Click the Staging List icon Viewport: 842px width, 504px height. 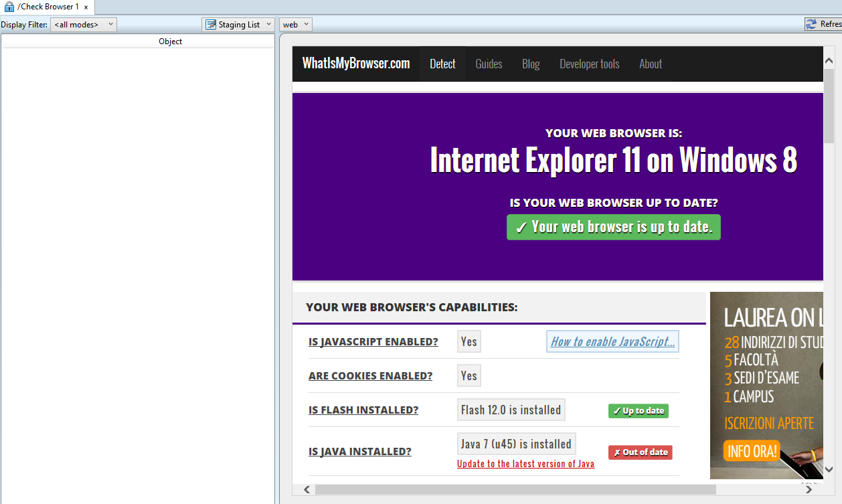pos(211,25)
